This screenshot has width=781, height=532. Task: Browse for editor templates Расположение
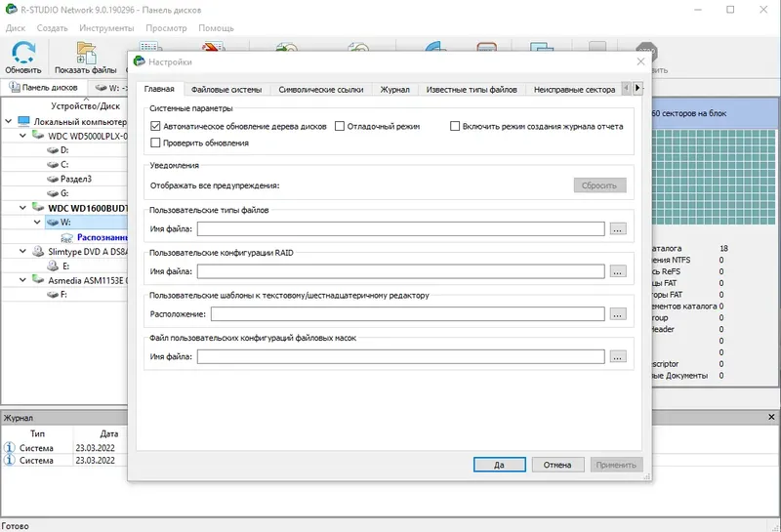coord(618,314)
